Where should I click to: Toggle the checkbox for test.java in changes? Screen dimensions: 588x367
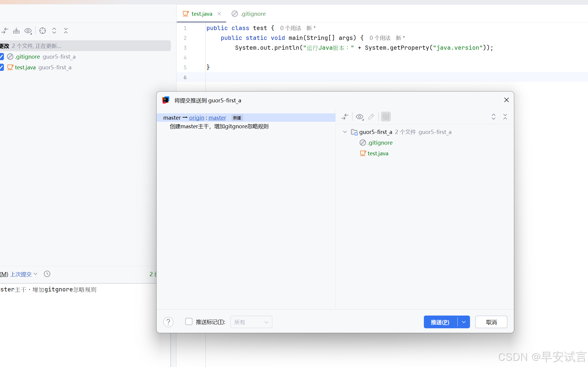(x=1, y=67)
